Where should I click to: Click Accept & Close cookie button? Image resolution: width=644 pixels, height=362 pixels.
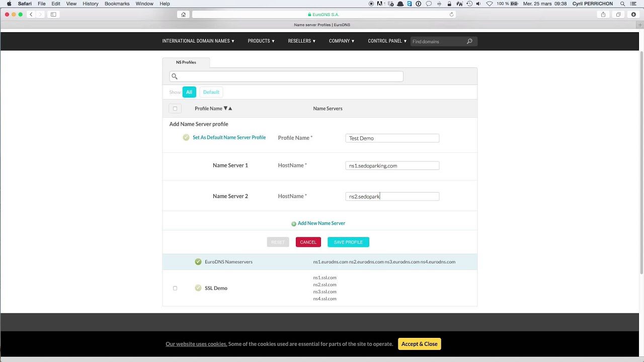point(420,344)
